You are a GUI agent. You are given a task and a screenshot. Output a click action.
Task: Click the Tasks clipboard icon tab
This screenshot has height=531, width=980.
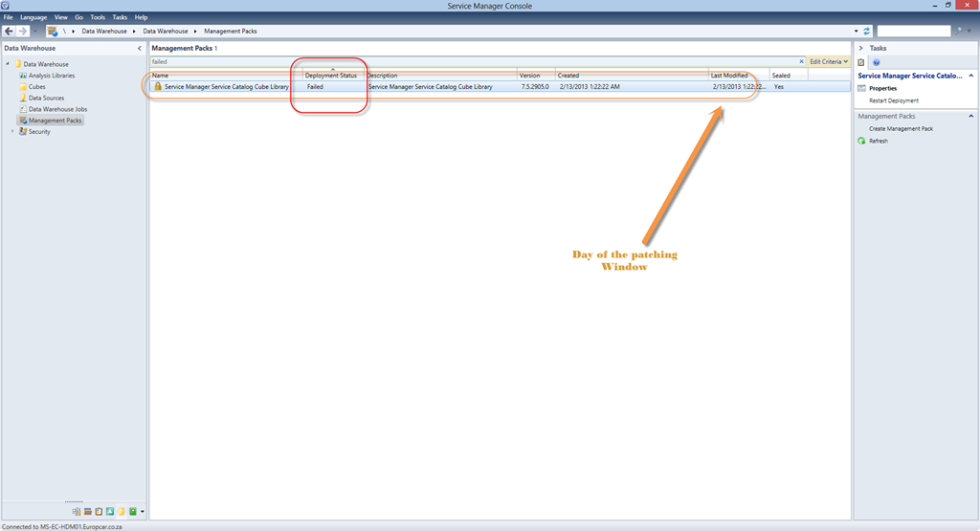point(861,62)
